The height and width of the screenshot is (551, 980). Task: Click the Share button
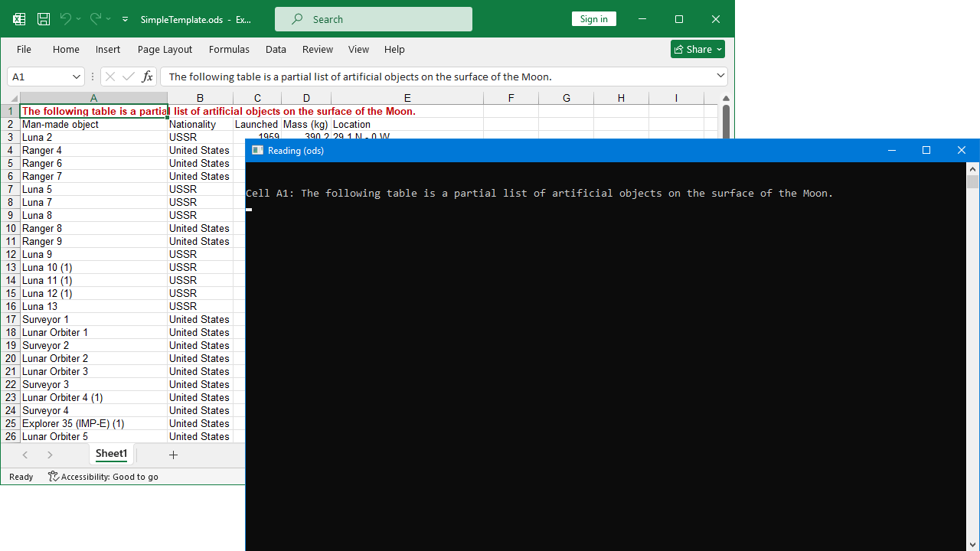[x=697, y=49]
